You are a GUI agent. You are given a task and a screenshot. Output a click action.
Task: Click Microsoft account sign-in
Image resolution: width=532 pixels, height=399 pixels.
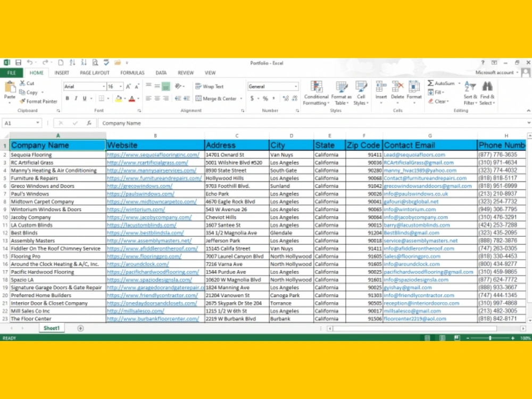(494, 72)
